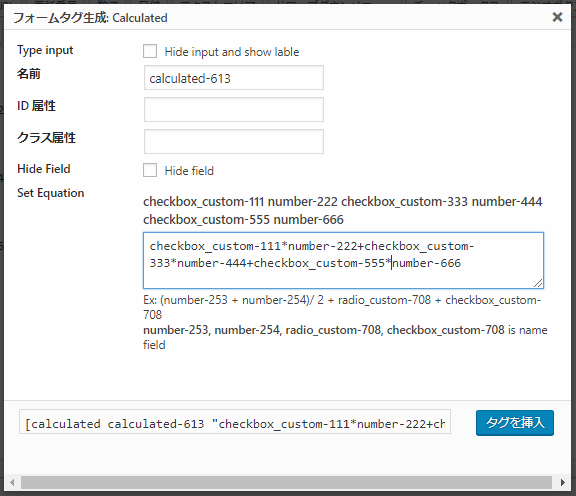This screenshot has height=496, width=576.
Task: Click the checkbox_custom-111 field name
Action: 204,202
